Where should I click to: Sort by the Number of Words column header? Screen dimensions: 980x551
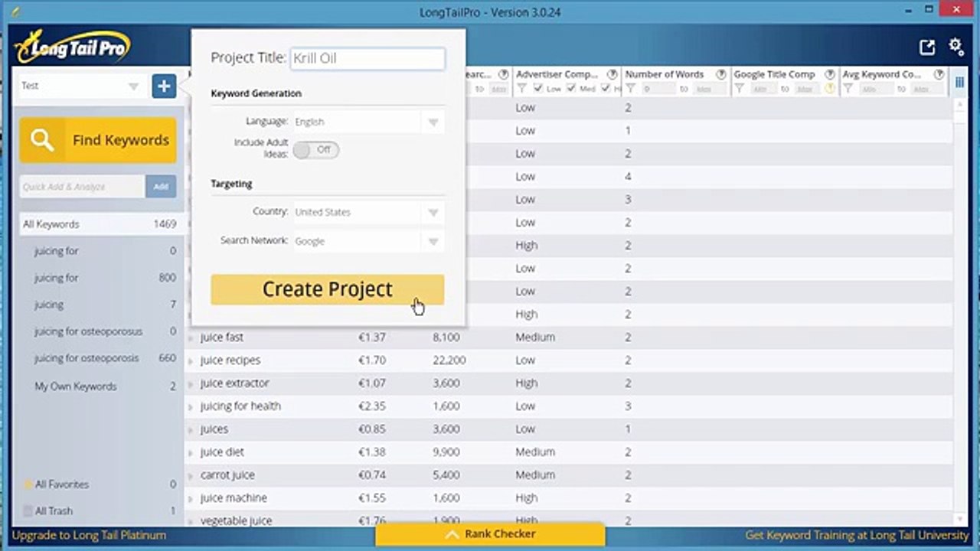(x=665, y=74)
